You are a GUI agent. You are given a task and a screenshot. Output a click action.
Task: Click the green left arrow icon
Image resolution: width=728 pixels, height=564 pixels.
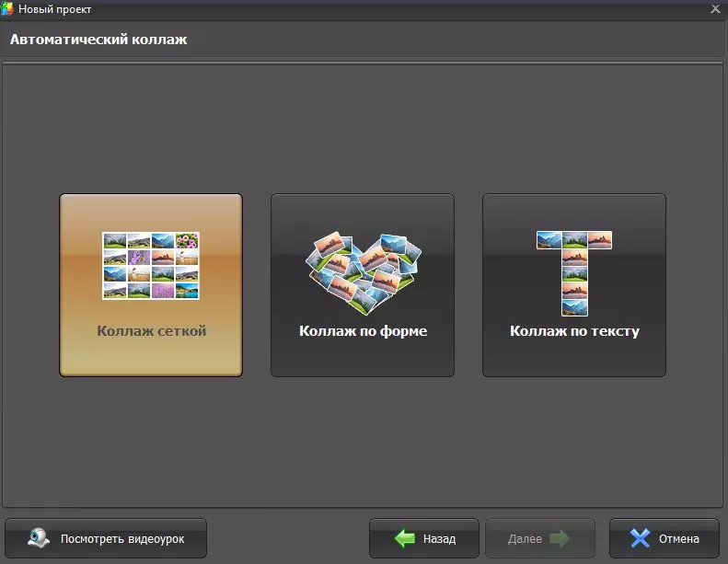(405, 538)
